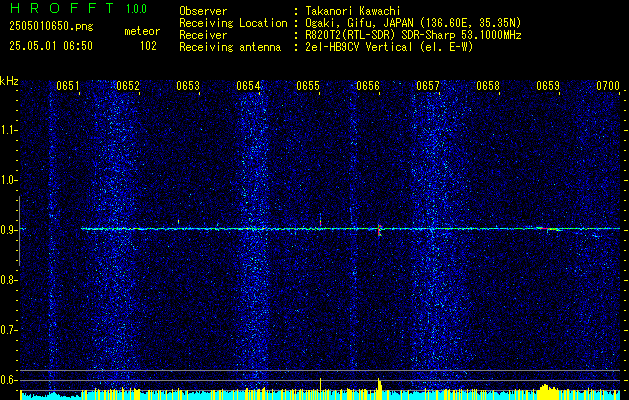This screenshot has width=629, height=400.
Task: Click the 1.0 kHz axis tick label
Action: [x=9, y=180]
